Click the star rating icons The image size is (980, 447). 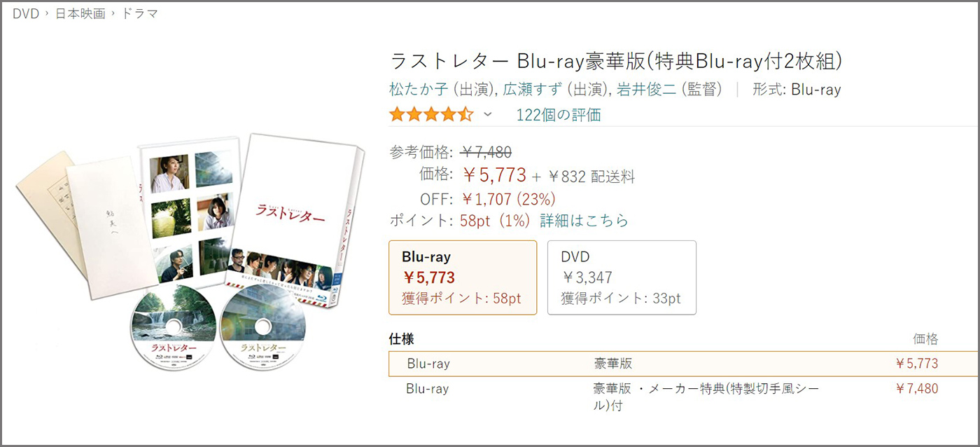pyautogui.click(x=431, y=115)
